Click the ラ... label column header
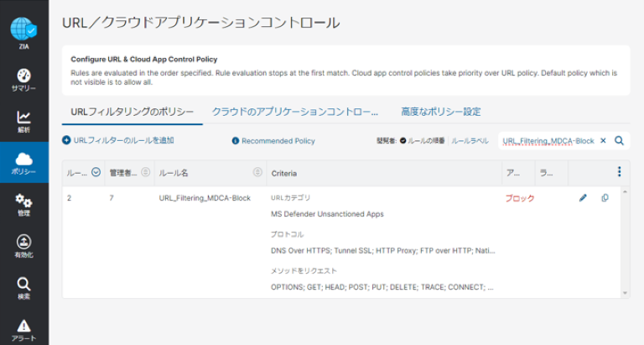644x345 pixels. (x=546, y=173)
